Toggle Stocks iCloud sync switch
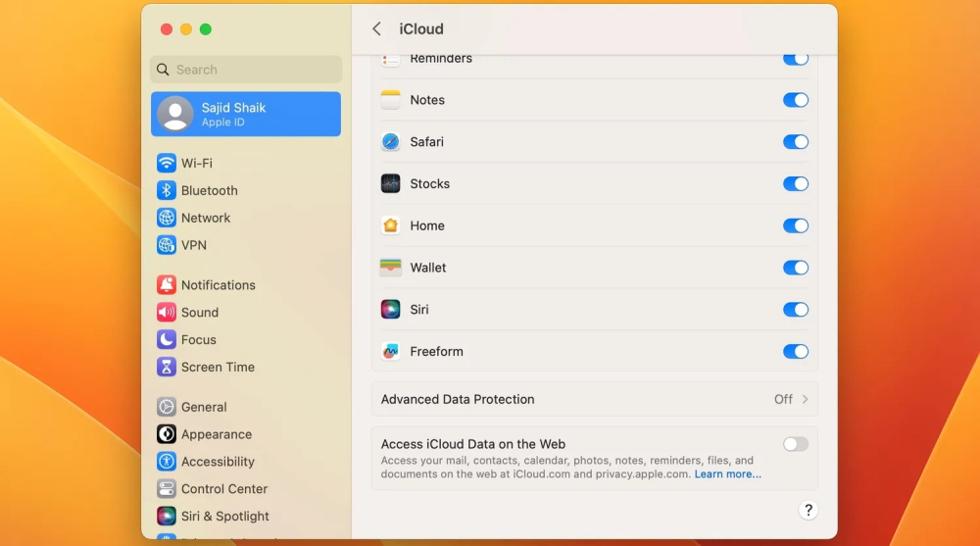980x546 pixels. 796,184
